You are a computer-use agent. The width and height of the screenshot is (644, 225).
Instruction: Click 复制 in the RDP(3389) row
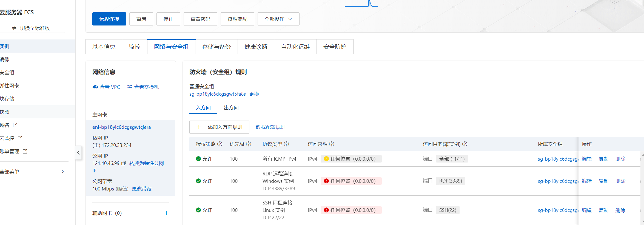603,181
